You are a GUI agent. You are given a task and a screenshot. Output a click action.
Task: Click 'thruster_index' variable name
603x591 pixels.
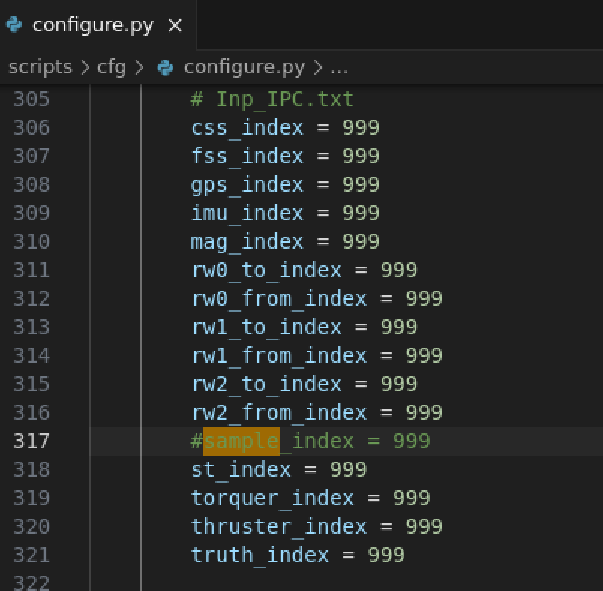click(279, 526)
